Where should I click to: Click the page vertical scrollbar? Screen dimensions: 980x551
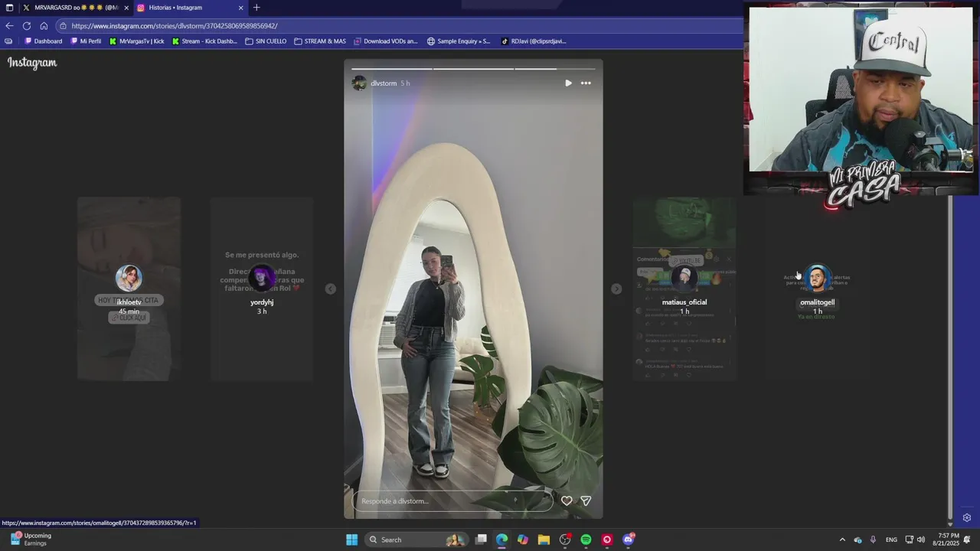[x=950, y=356]
